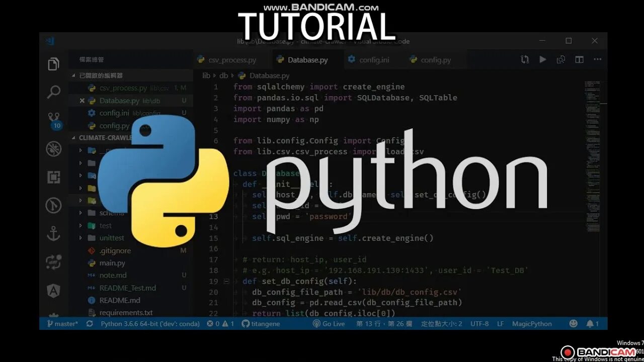Click 'db' in the breadcrumb path
The width and height of the screenshot is (644, 362).
(x=223, y=75)
